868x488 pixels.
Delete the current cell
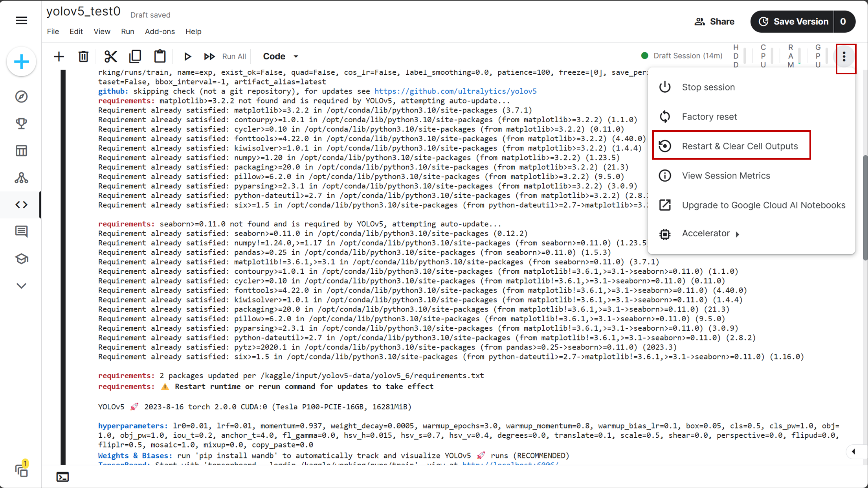click(83, 56)
